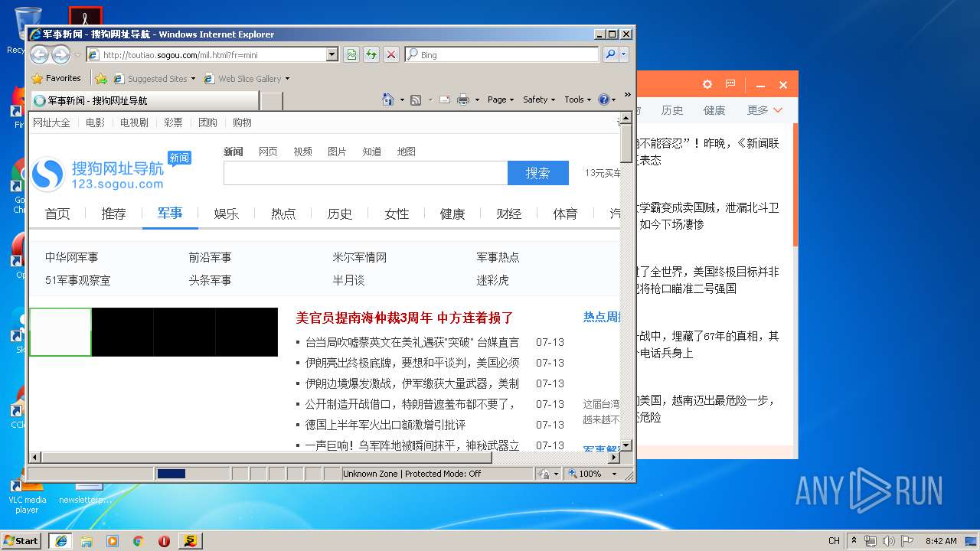
Task: Switch to the 热点 tab
Action: [283, 214]
